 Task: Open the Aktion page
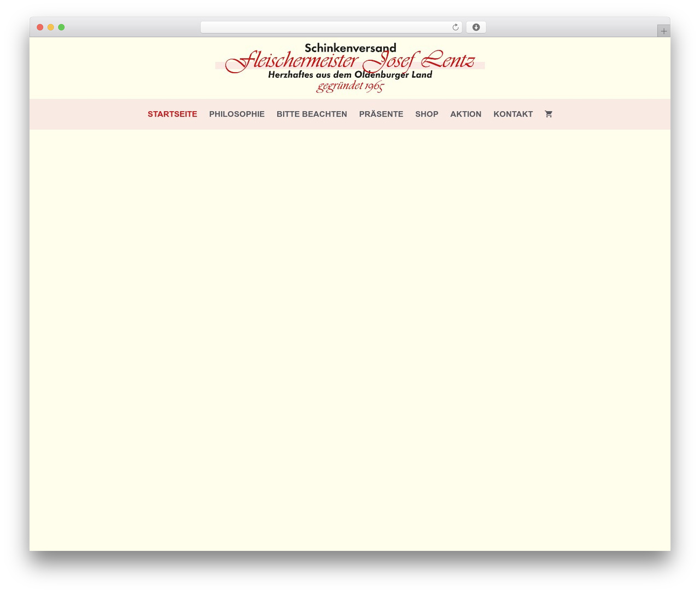pos(466,114)
